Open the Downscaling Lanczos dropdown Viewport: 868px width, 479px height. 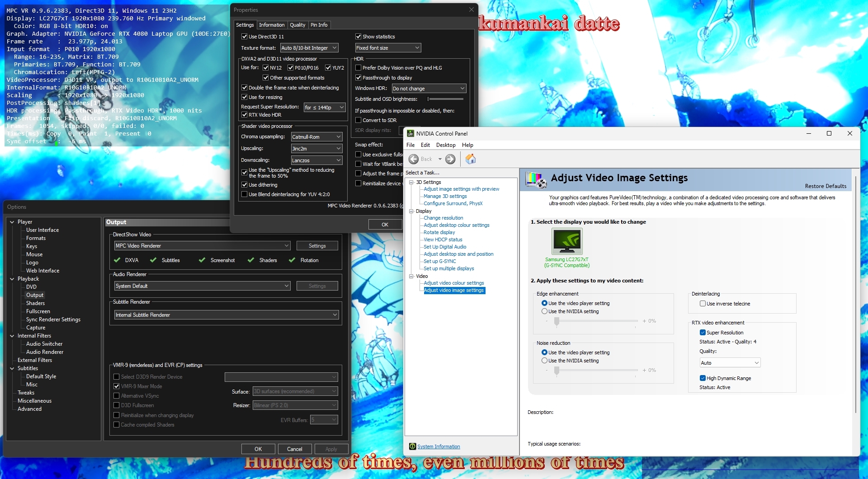click(x=316, y=160)
